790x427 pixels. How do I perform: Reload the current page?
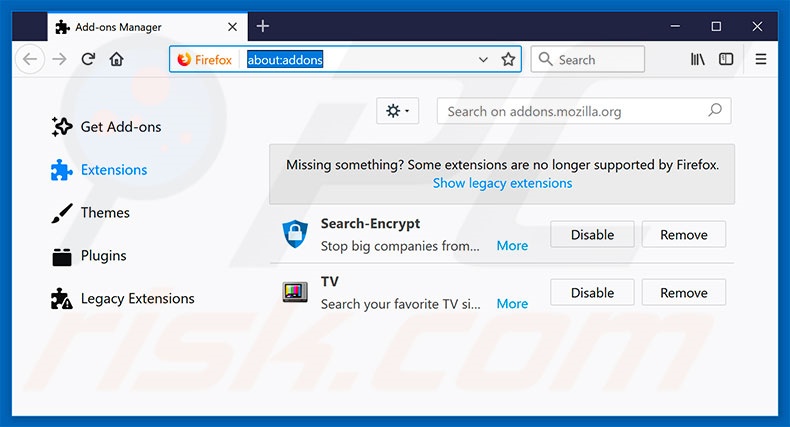[88, 59]
